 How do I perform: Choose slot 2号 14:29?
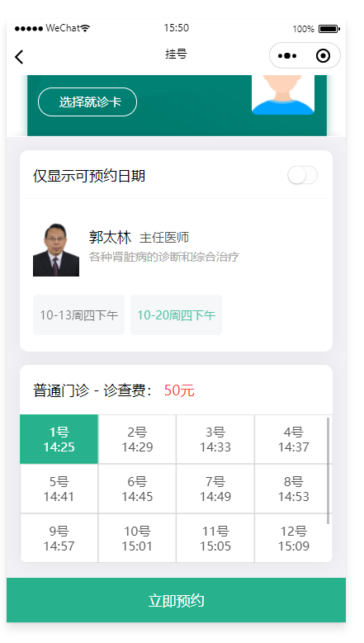137,439
